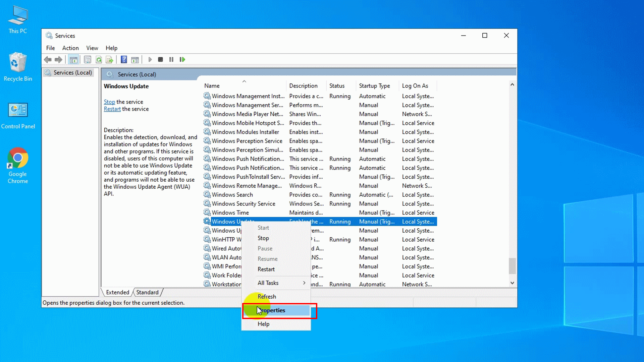Select Windows Remote Manage... row
The width and height of the screenshot is (644, 362).
pyautogui.click(x=320, y=186)
